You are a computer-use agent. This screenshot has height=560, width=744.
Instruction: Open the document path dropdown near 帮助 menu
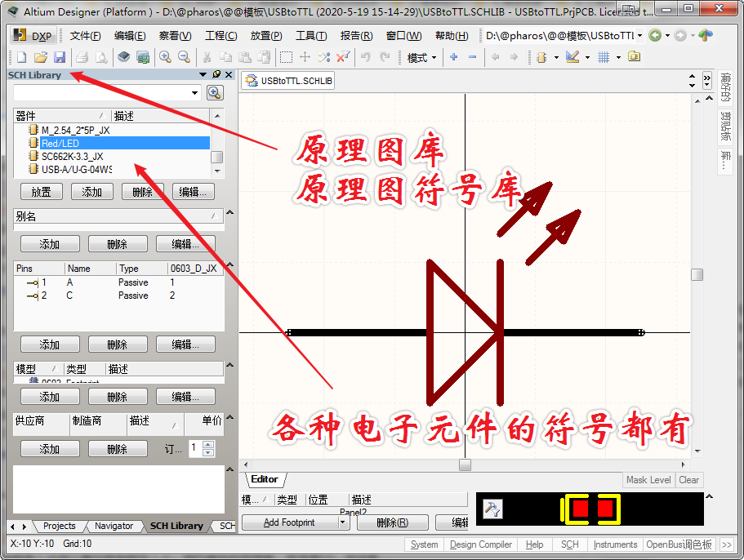click(x=639, y=35)
